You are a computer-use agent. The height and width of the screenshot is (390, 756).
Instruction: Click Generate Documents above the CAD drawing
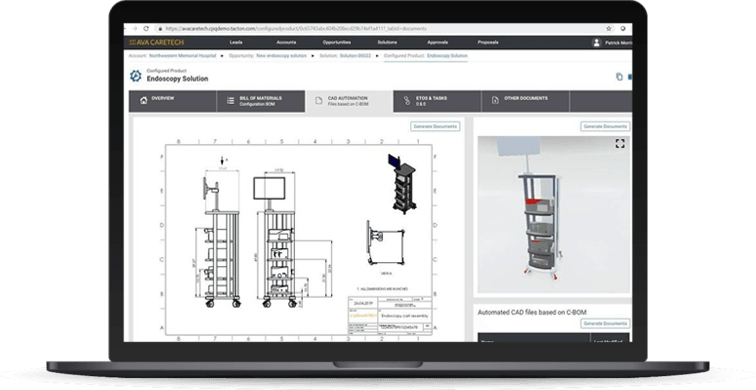[435, 126]
